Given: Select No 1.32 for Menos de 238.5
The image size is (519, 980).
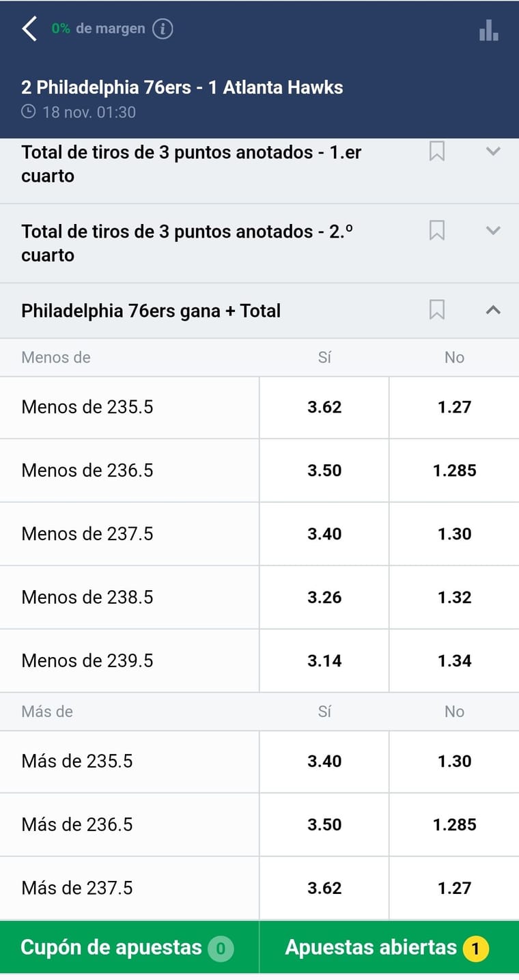Looking at the screenshot, I should (x=455, y=598).
